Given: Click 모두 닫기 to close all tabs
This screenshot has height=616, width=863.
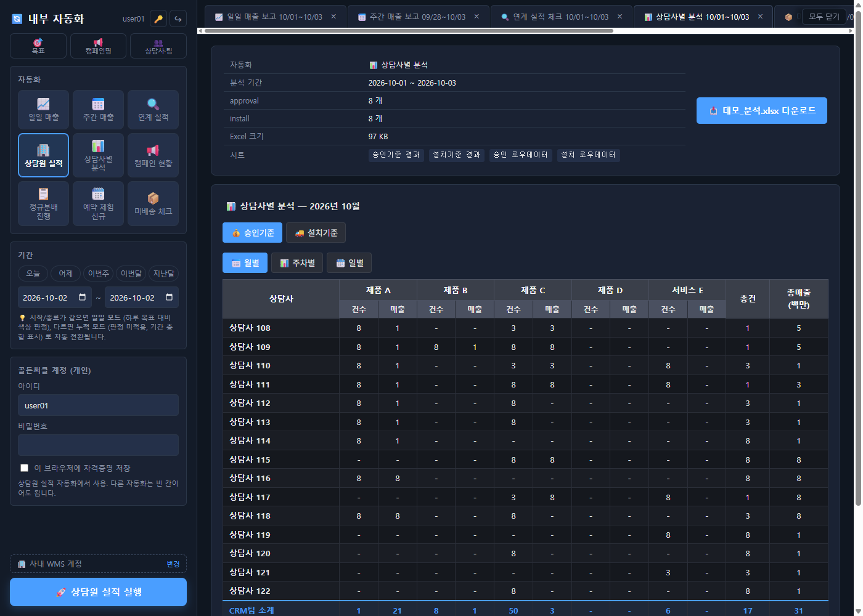Looking at the screenshot, I should (824, 17).
